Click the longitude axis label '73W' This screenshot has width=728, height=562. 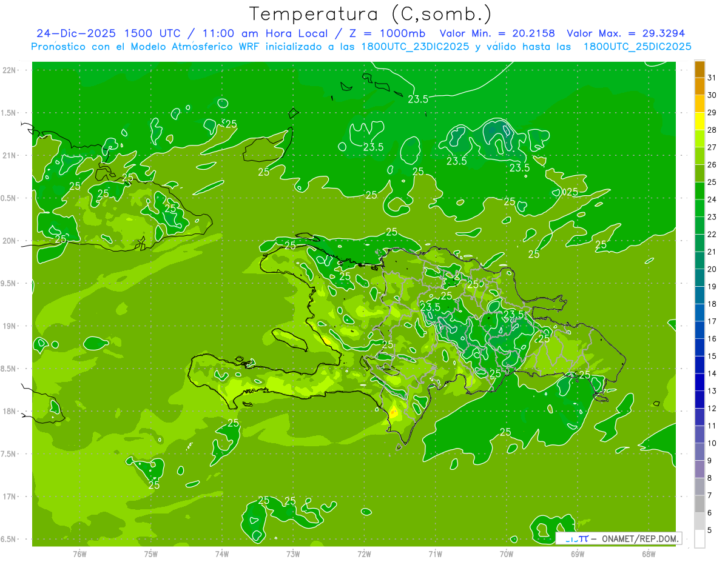point(293,554)
